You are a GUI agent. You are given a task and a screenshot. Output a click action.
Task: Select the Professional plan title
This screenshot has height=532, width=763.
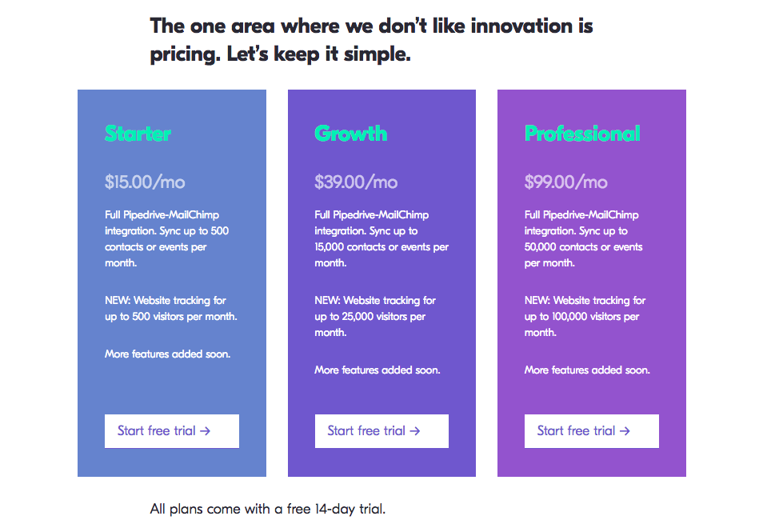pos(582,134)
